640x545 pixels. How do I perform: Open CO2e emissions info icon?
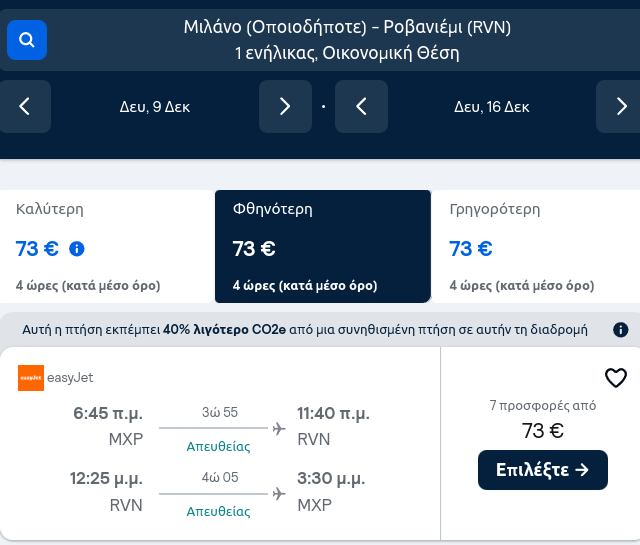(x=621, y=329)
